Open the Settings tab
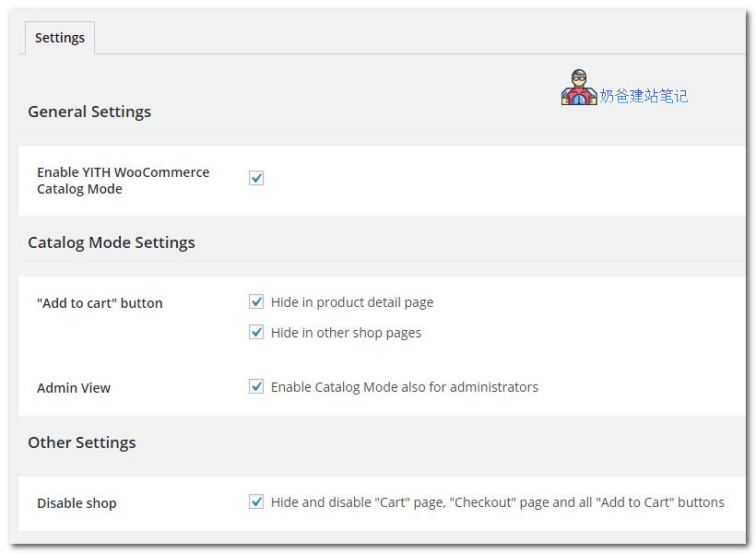Screen dimensions: 756x554 (60, 38)
